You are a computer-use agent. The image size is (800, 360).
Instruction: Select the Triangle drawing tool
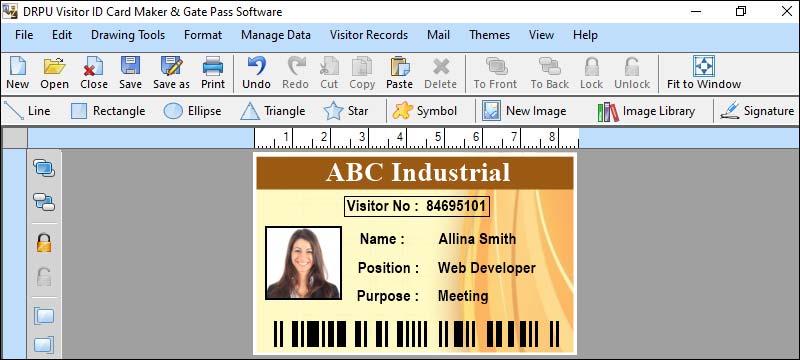[x=272, y=111]
